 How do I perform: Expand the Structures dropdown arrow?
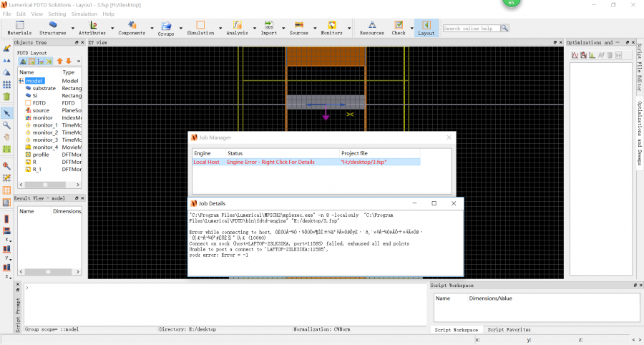73,29
